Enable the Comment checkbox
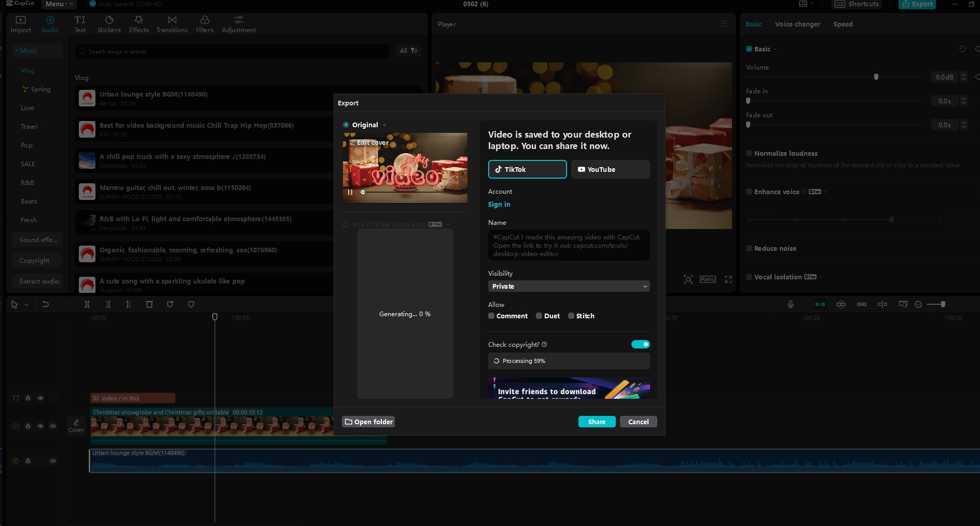Screen dimensions: 980x526 click(491, 316)
